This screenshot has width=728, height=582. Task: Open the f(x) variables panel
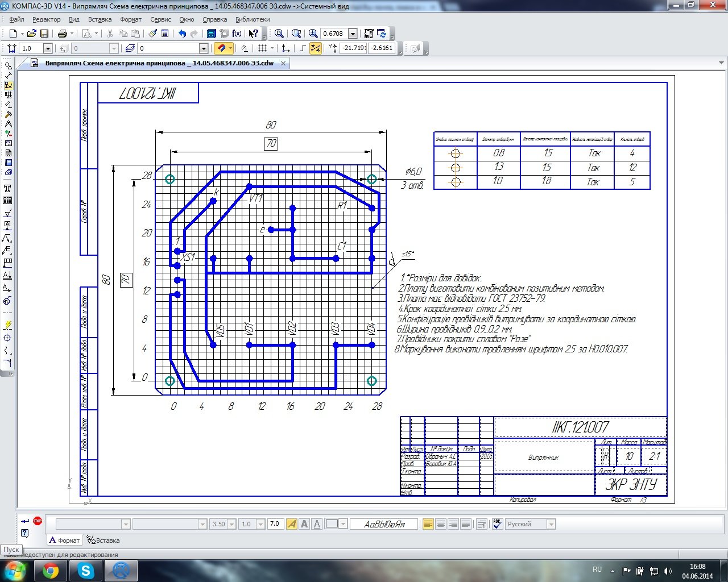(237, 34)
